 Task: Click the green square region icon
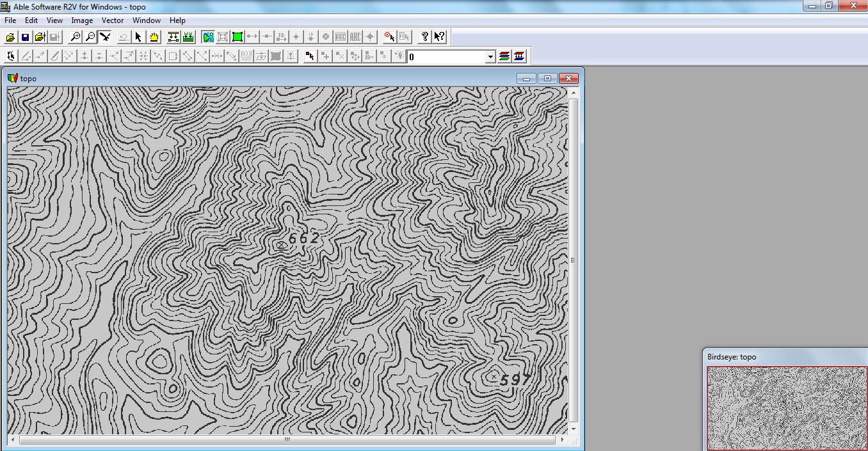coord(237,37)
